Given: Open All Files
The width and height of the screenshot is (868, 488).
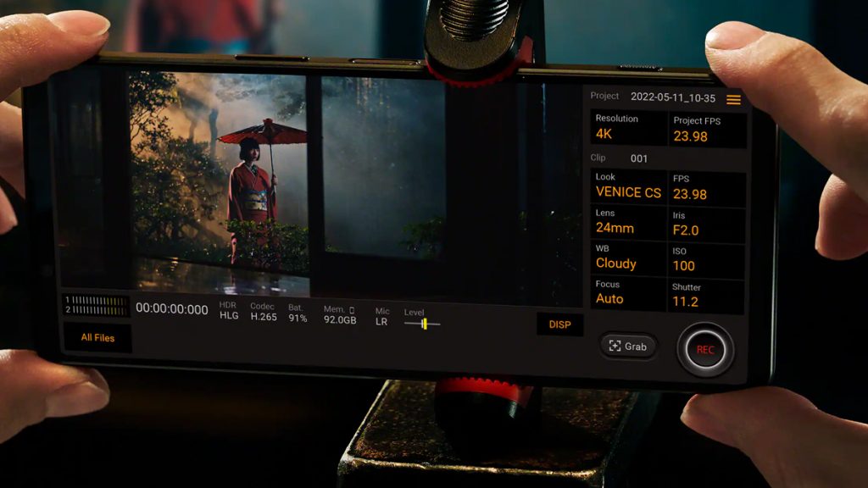Looking at the screenshot, I should (97, 338).
